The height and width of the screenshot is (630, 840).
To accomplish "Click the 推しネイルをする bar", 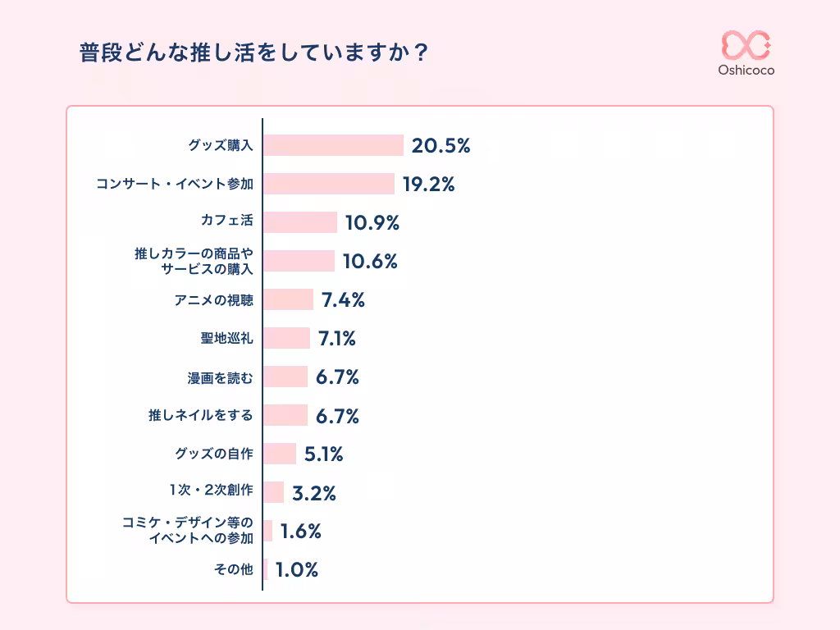I will click(285, 415).
